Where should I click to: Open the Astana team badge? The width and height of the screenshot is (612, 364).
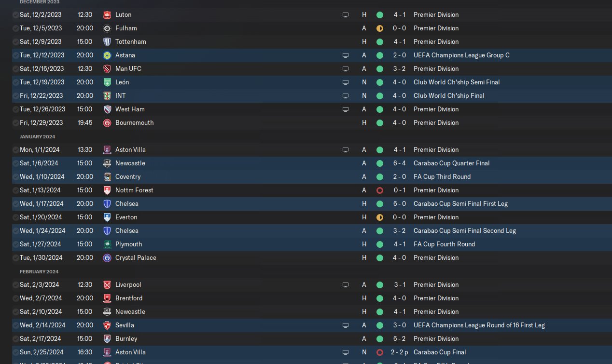coord(107,55)
